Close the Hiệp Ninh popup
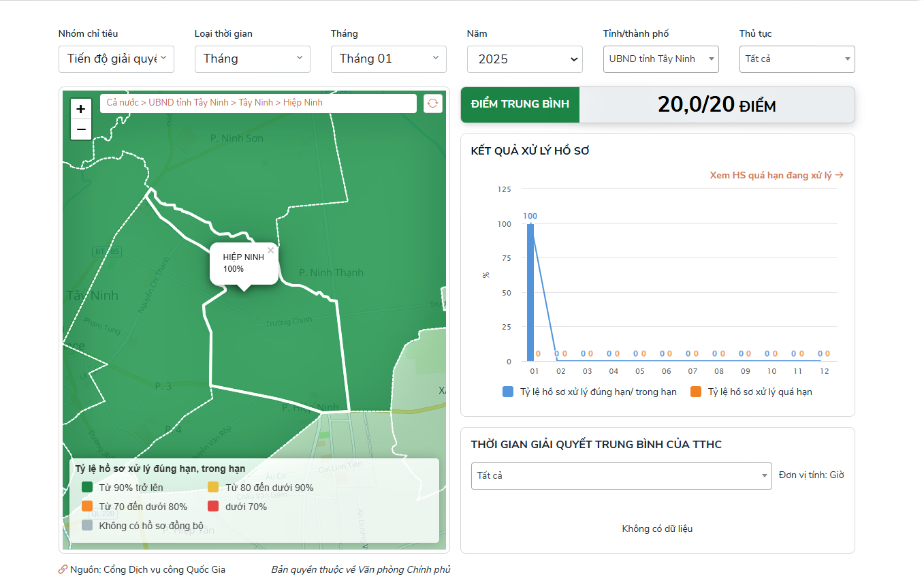The width and height of the screenshot is (924, 585). point(270,250)
